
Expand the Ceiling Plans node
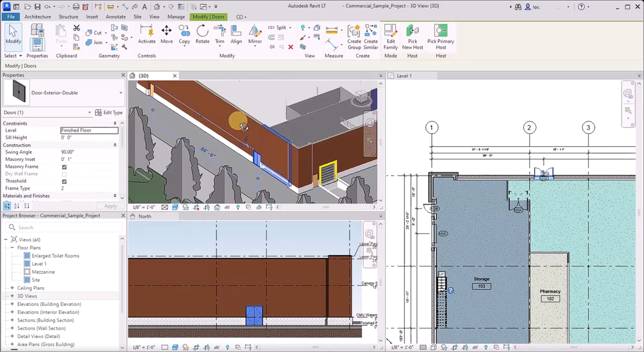point(12,288)
